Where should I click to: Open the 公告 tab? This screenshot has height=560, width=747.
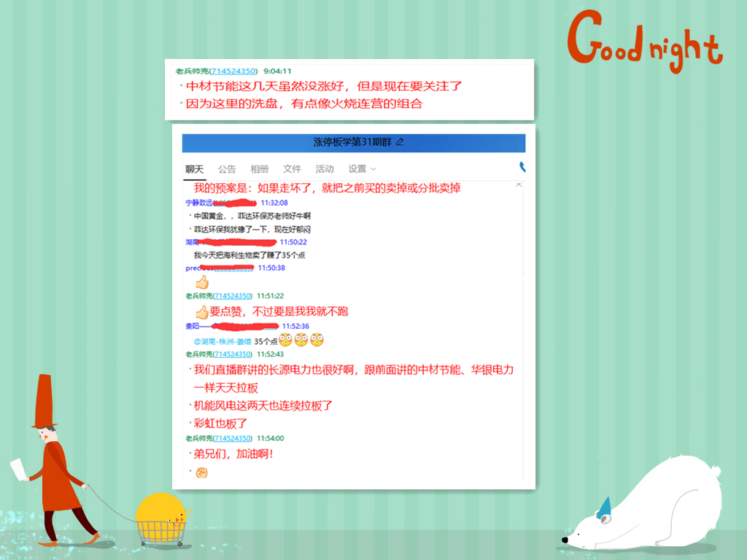tap(227, 169)
